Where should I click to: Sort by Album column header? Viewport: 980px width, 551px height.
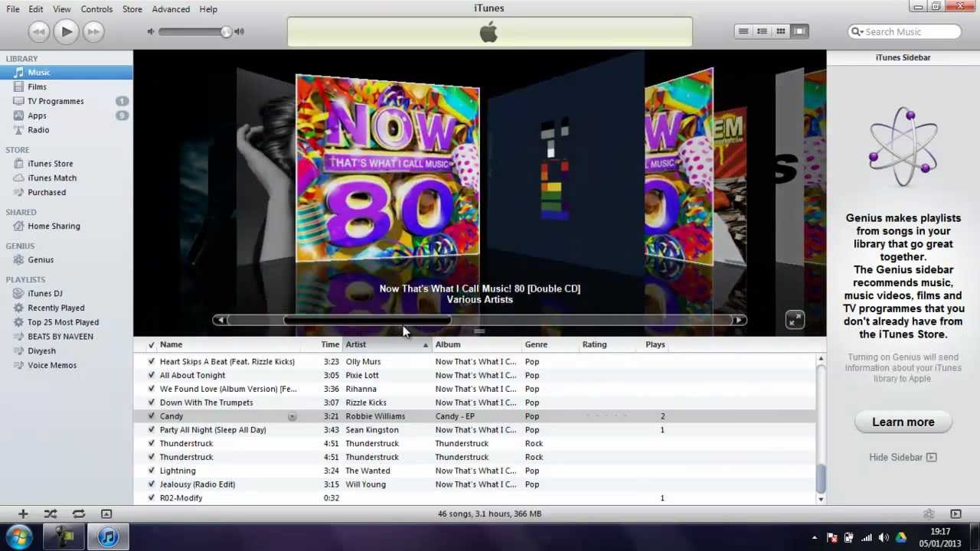(476, 344)
